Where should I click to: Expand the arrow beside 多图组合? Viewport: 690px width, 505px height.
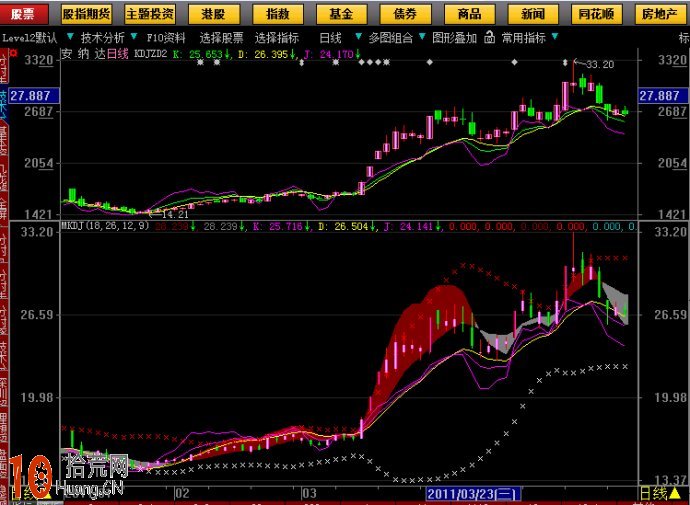[x=422, y=37]
